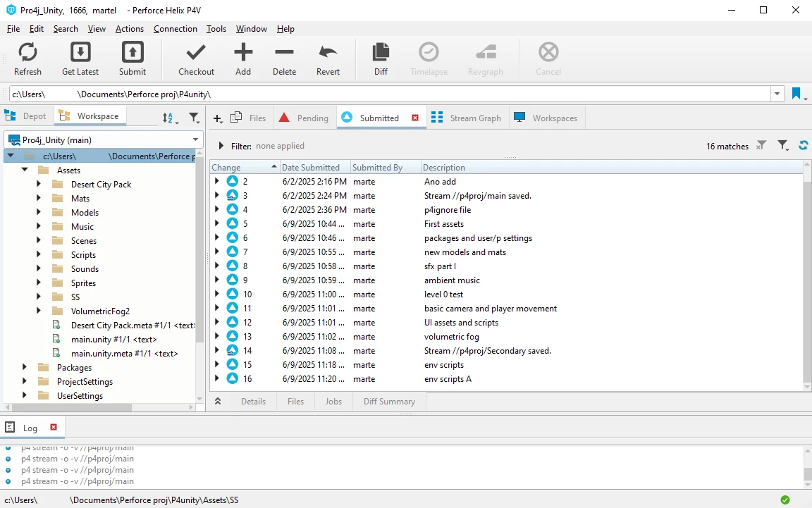Click the changelist icon for change 2
The image size is (812, 508).
233,181
